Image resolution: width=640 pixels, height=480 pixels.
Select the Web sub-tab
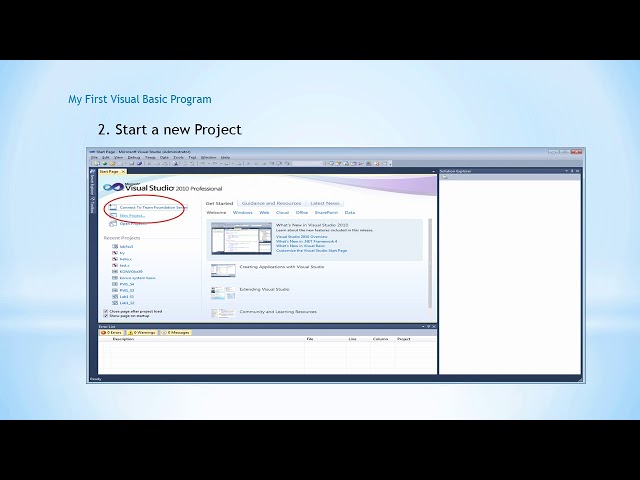[x=264, y=213]
